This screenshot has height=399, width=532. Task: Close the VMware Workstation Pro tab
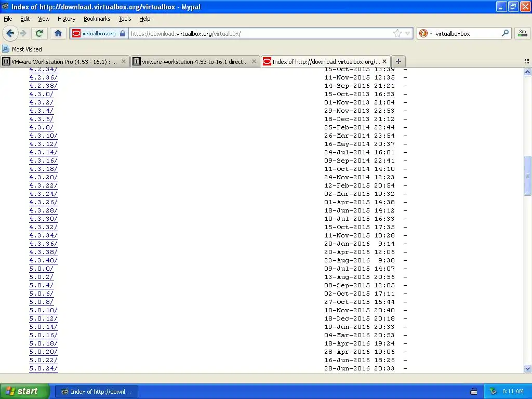124,61
